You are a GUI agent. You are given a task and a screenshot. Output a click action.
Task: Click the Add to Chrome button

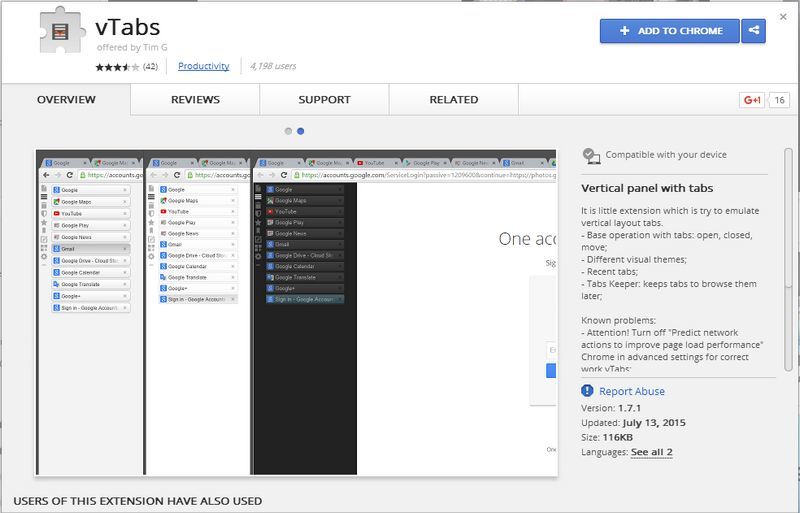tap(669, 31)
